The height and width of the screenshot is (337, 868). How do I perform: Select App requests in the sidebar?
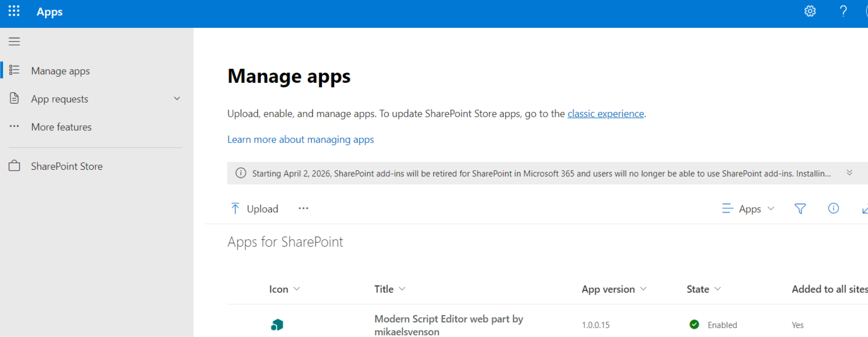[60, 99]
